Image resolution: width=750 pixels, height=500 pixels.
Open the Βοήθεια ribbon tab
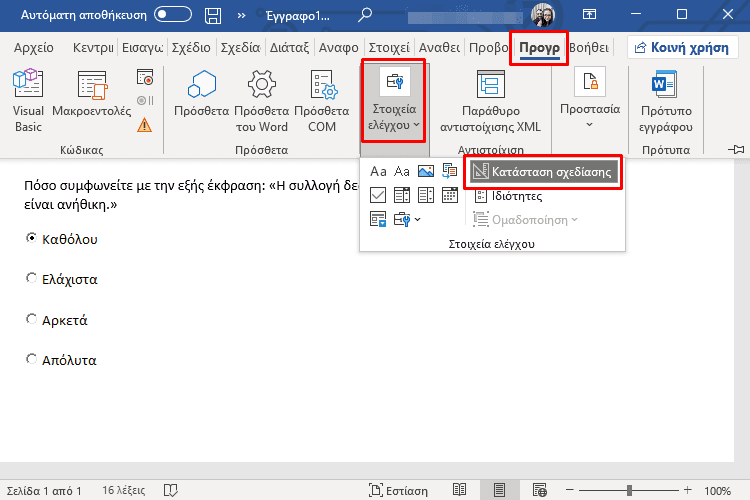point(589,47)
